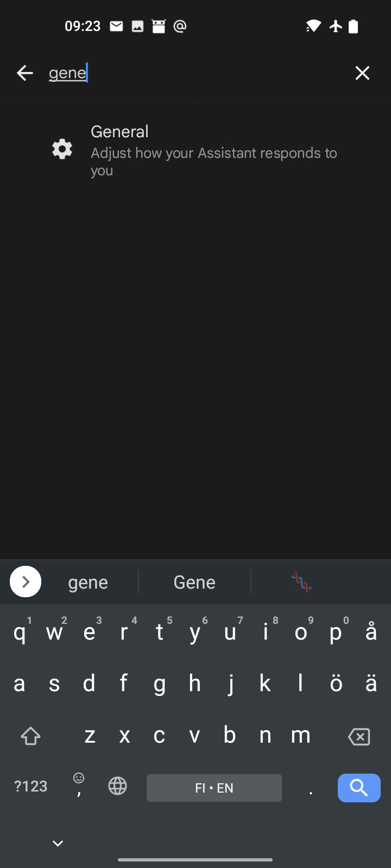
Task: Switch to ?123 symbols keyboard
Action: coord(30,787)
